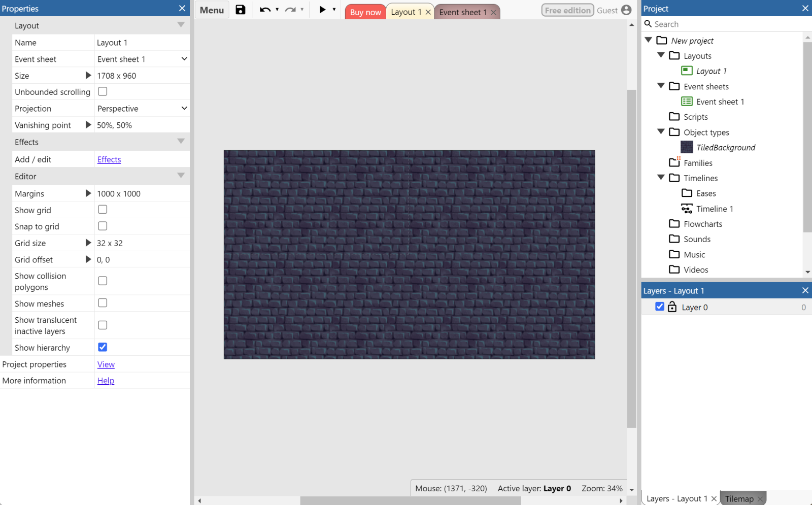Select the Layout 1 icon in project tree
Viewport: 812px width, 505px height.
click(687, 71)
